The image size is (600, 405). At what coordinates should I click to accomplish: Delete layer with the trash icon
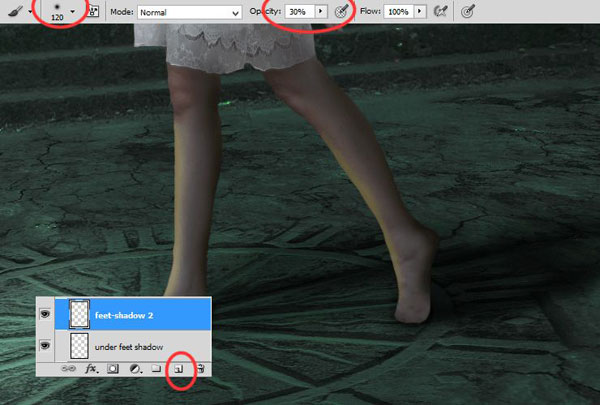click(201, 369)
